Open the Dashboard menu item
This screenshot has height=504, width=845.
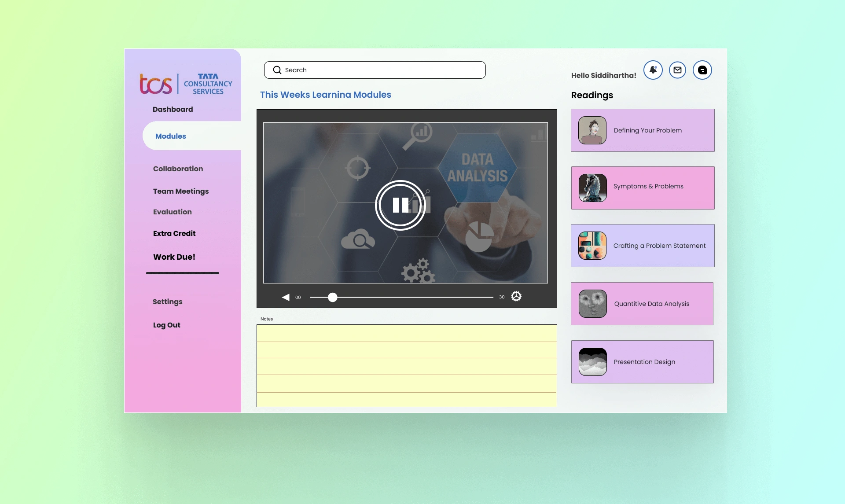click(173, 109)
